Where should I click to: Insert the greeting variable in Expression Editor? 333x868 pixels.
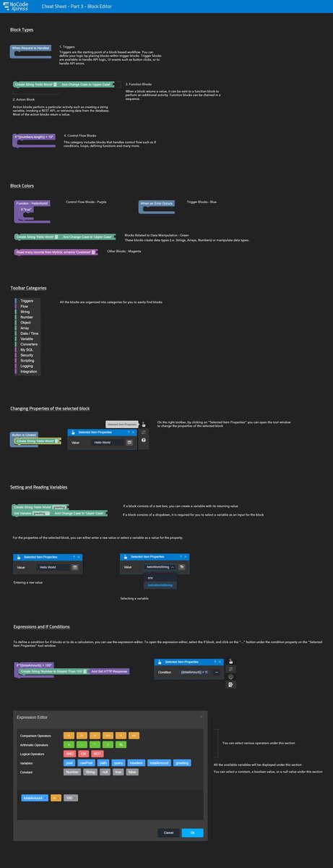click(182, 763)
